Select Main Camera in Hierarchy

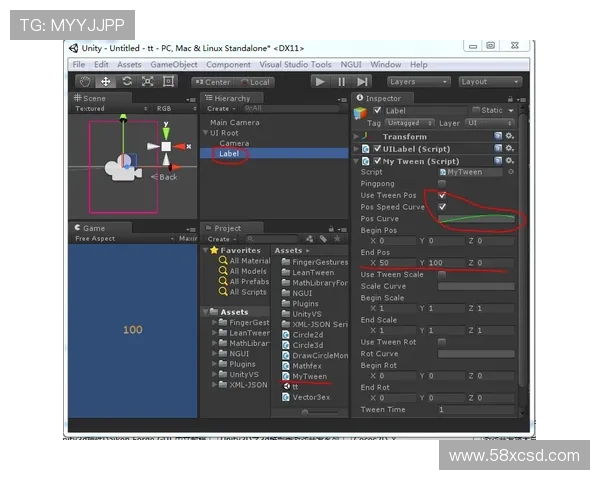pyautogui.click(x=235, y=122)
